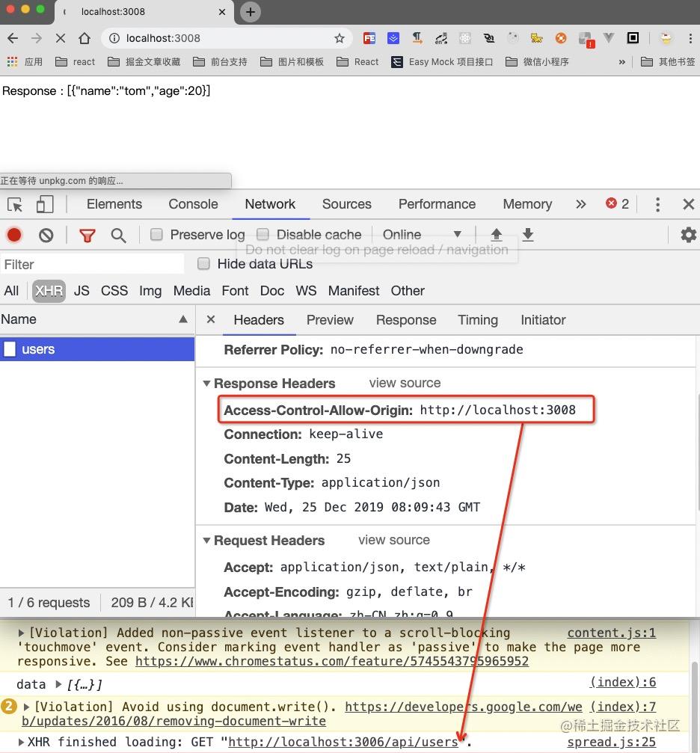The height and width of the screenshot is (753, 700).
Task: Open the Preview tab of request
Action: (330, 320)
